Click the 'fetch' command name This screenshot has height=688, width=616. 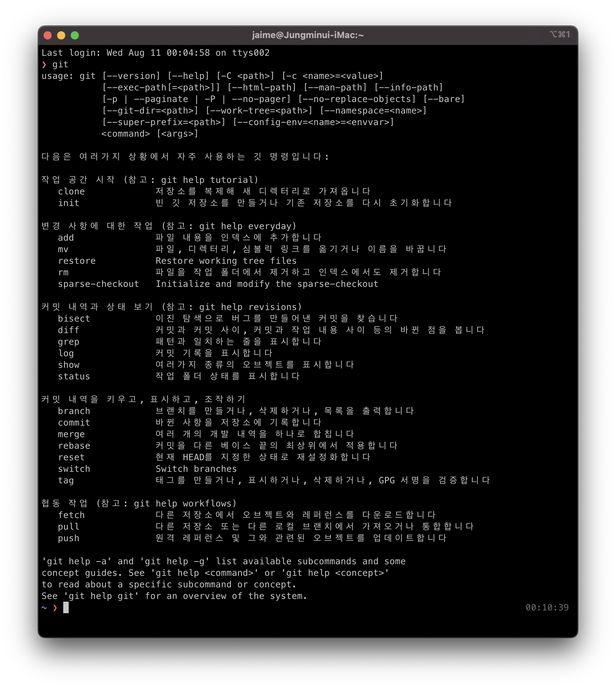coord(71,515)
